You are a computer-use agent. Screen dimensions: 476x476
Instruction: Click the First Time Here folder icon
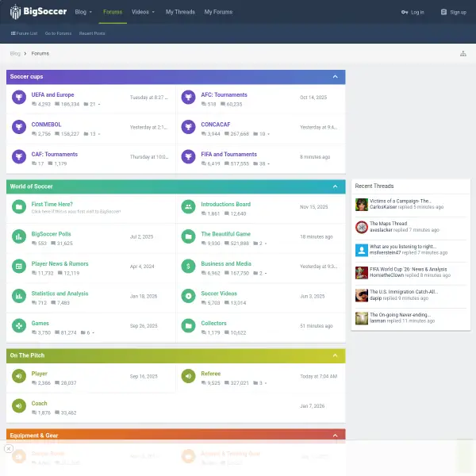coord(19,207)
